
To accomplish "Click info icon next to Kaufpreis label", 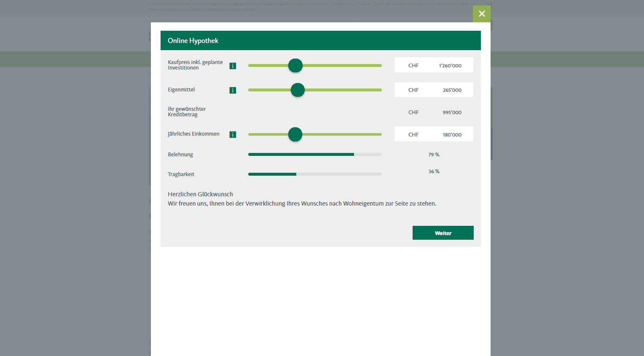I will pos(233,66).
